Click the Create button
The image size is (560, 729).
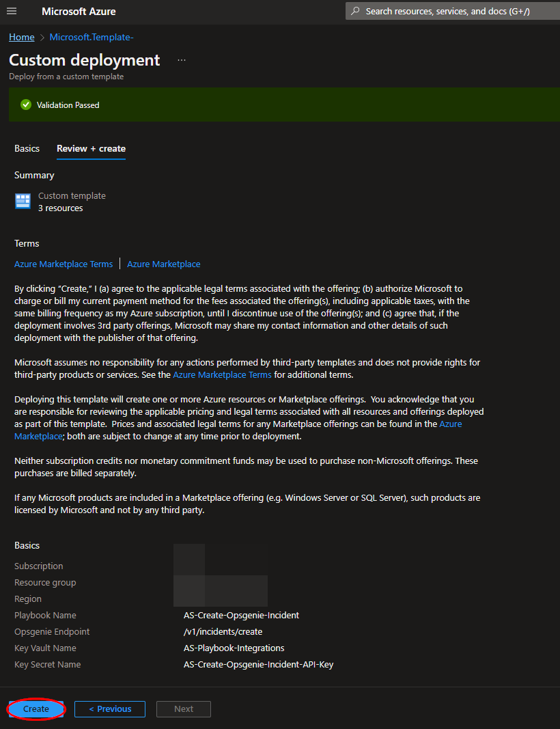pos(36,709)
